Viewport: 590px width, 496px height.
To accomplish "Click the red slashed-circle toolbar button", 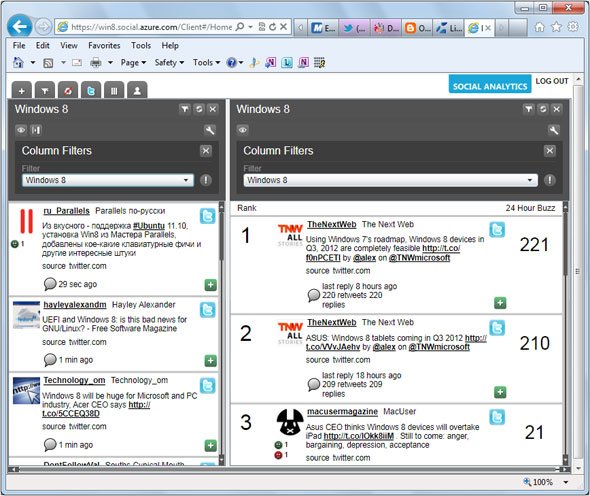I will click(68, 91).
